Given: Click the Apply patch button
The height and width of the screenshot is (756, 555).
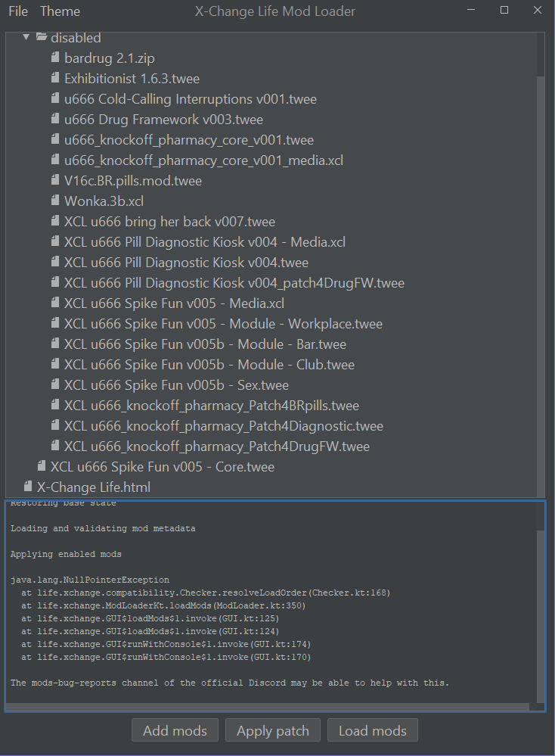Looking at the screenshot, I should pos(272,730).
